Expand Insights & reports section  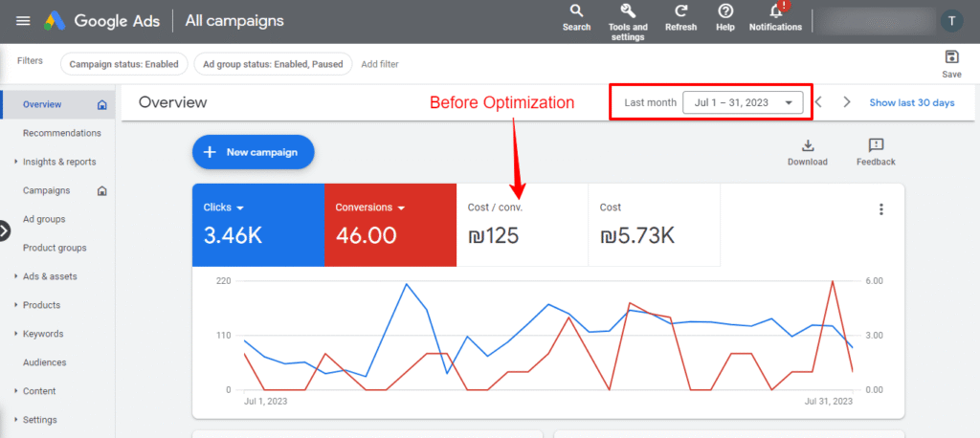coord(58,162)
